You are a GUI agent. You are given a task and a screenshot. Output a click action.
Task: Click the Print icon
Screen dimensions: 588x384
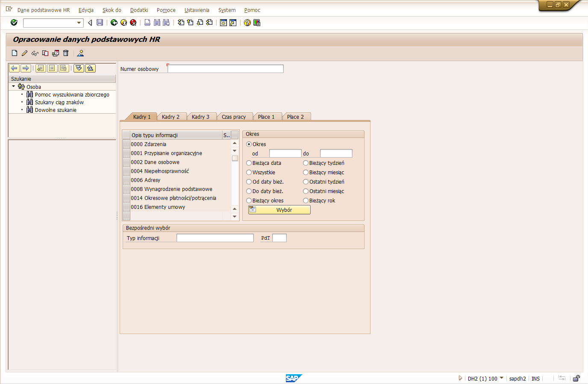(147, 23)
